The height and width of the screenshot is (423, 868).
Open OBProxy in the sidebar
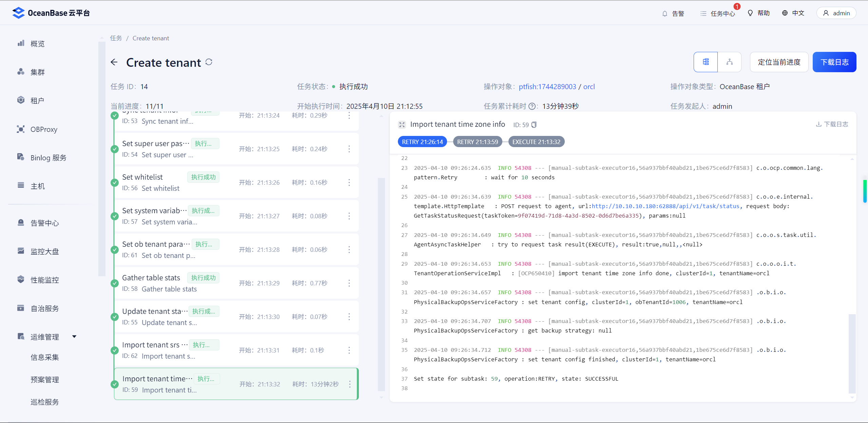[44, 129]
